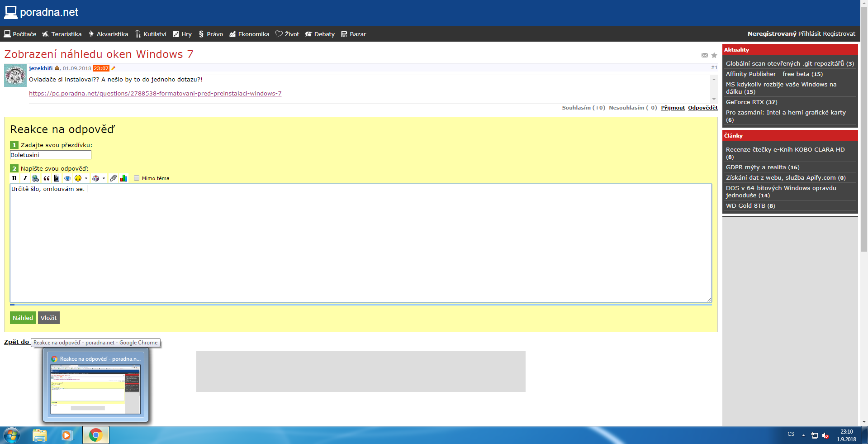The image size is (868, 444).
Task: Click the dice cube toolbar icon
Action: pyautogui.click(x=95, y=178)
